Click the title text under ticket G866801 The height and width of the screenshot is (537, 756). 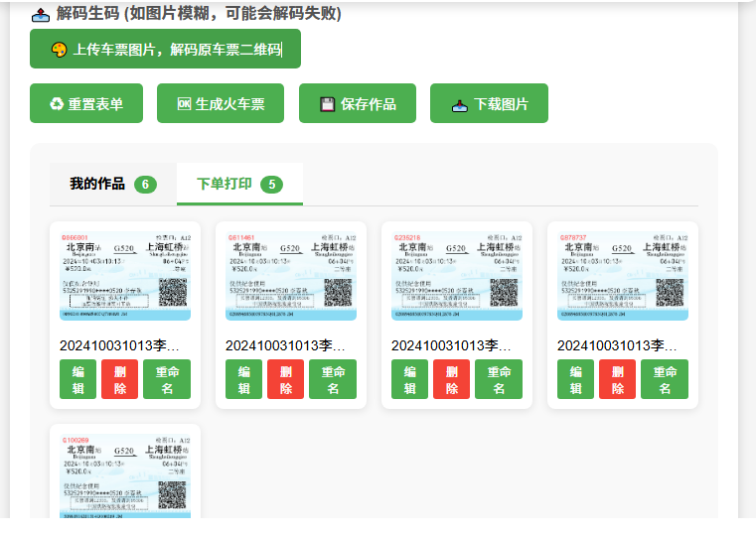coord(119,345)
